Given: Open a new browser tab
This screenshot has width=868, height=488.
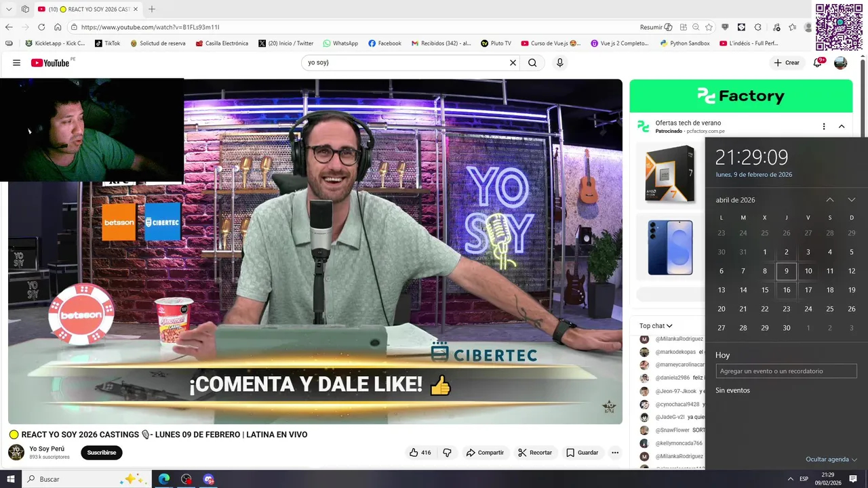Looking at the screenshot, I should tap(151, 9).
